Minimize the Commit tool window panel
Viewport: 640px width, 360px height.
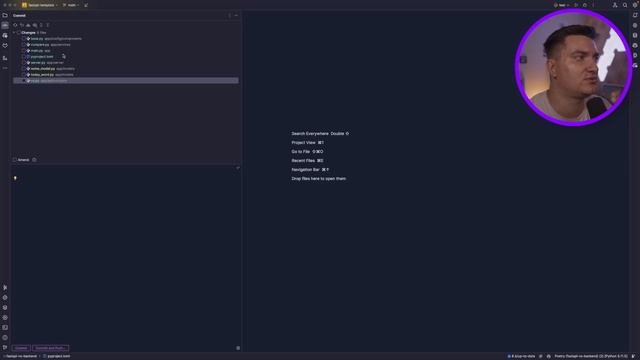click(x=236, y=16)
